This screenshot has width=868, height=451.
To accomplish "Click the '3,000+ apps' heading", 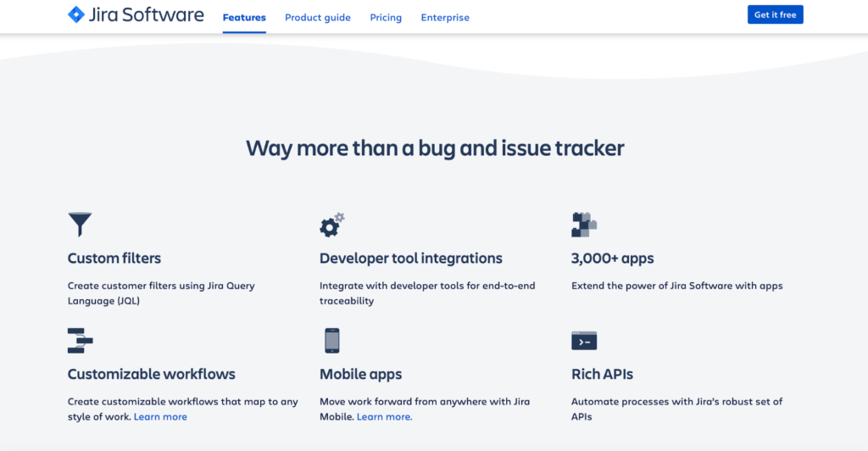I will click(612, 258).
